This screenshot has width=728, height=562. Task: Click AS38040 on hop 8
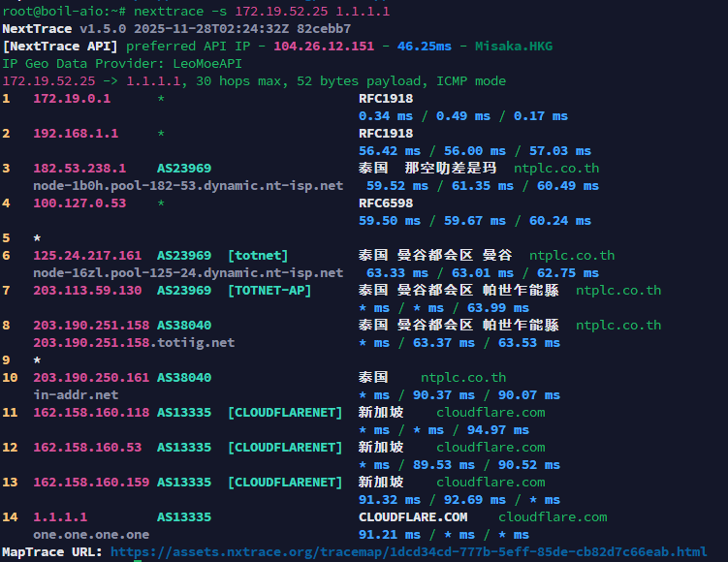tap(184, 325)
